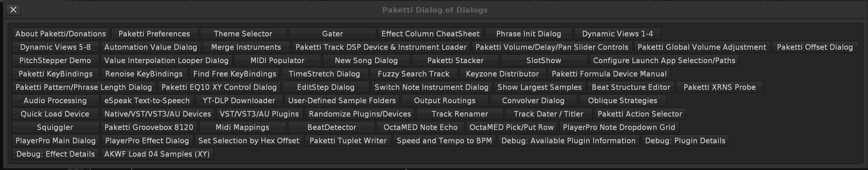The image size is (868, 170).
Task: Close the Paketti Dialog of Dialogs
Action: (13, 10)
